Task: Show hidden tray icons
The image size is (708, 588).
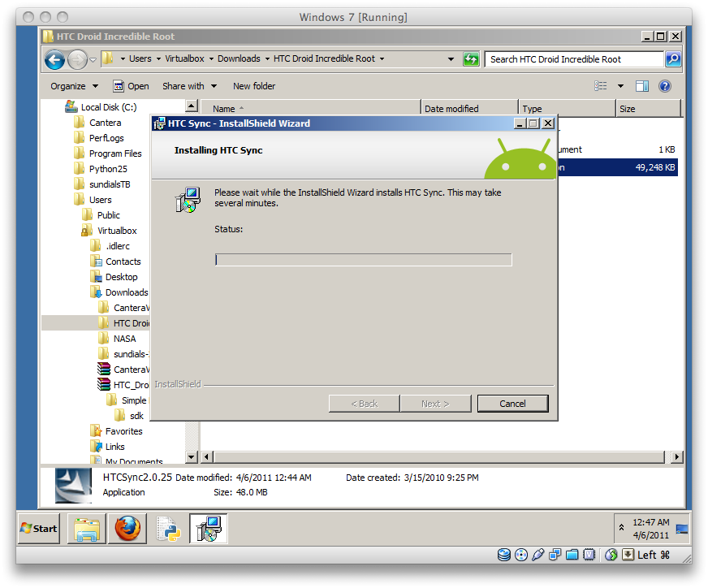Action: pyautogui.click(x=621, y=527)
